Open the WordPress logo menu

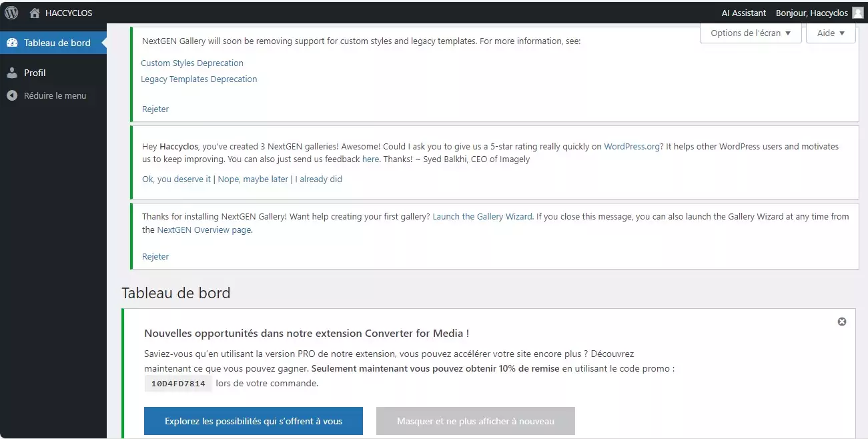[11, 13]
